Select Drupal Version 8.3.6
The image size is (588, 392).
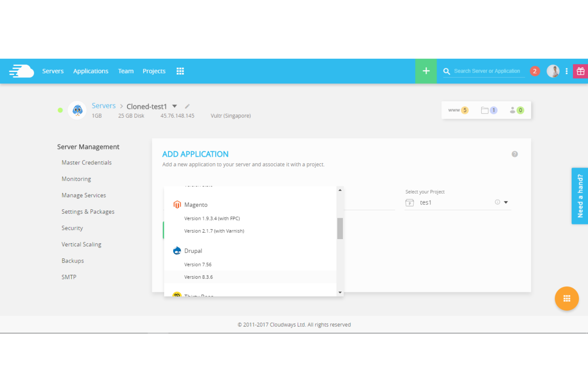pos(250,277)
